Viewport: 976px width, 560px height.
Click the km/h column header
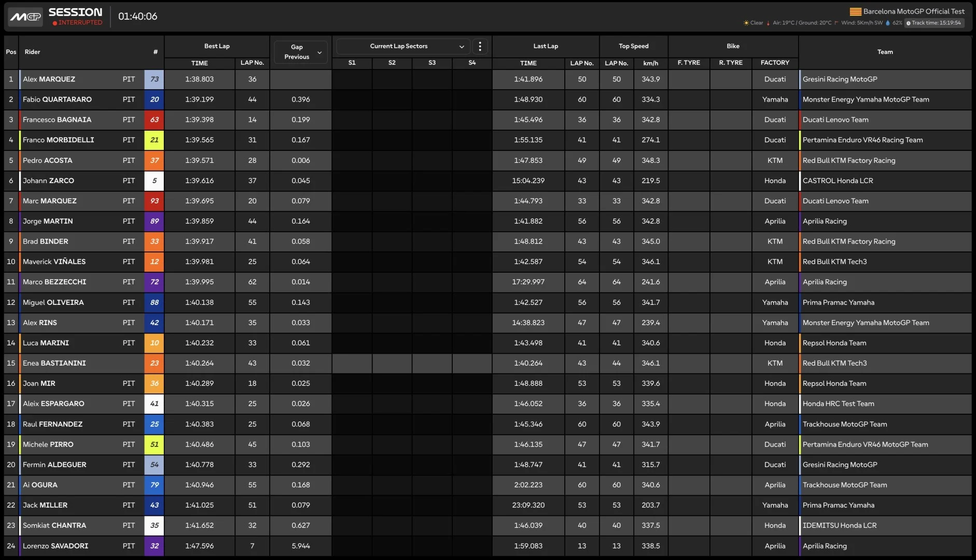tap(650, 63)
